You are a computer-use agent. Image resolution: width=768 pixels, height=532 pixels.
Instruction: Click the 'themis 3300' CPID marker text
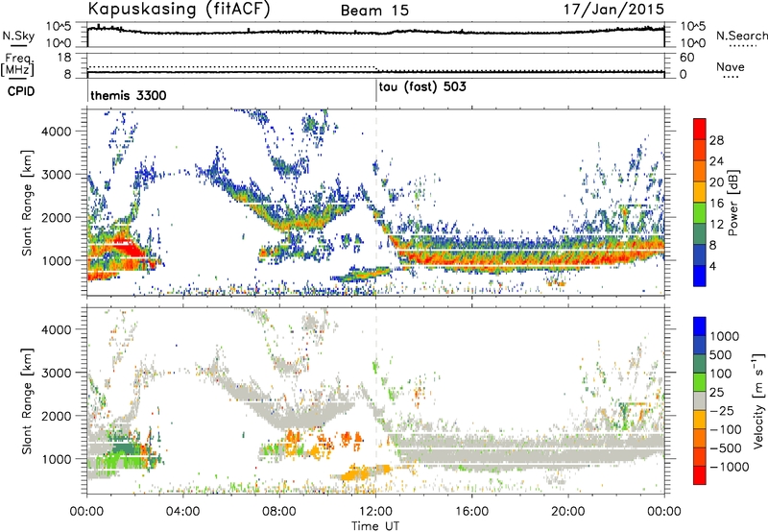[x=129, y=95]
